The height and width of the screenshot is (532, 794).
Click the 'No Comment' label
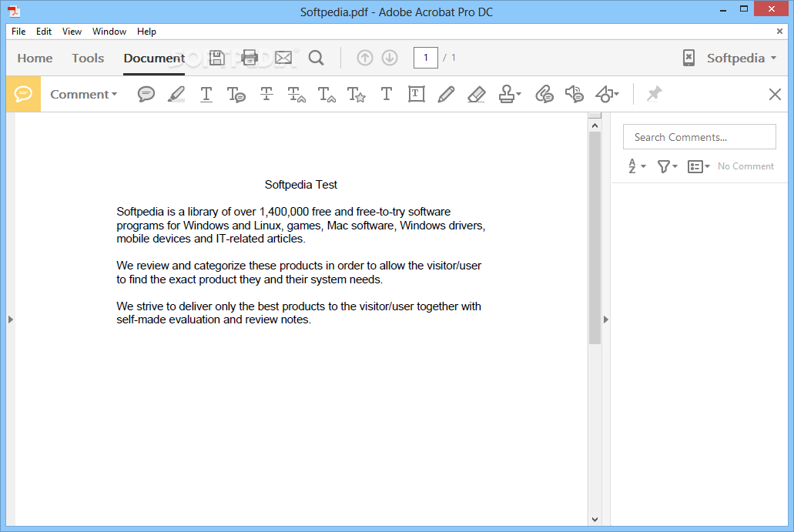(745, 166)
